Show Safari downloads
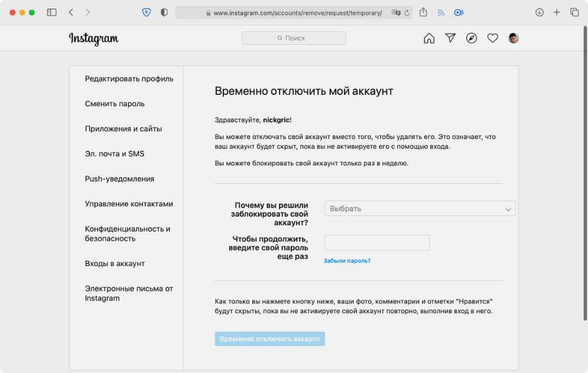Viewport: 588px width, 373px height. (539, 13)
